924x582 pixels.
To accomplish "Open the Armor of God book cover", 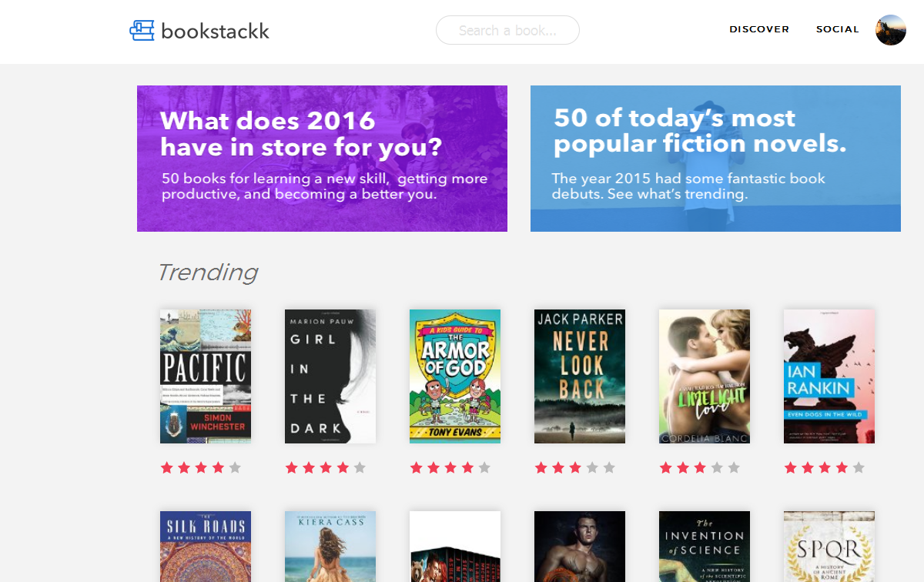I will click(x=455, y=376).
